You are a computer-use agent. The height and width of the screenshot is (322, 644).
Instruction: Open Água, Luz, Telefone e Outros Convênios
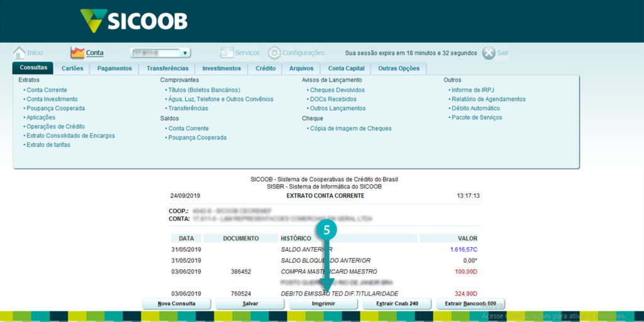tap(221, 99)
